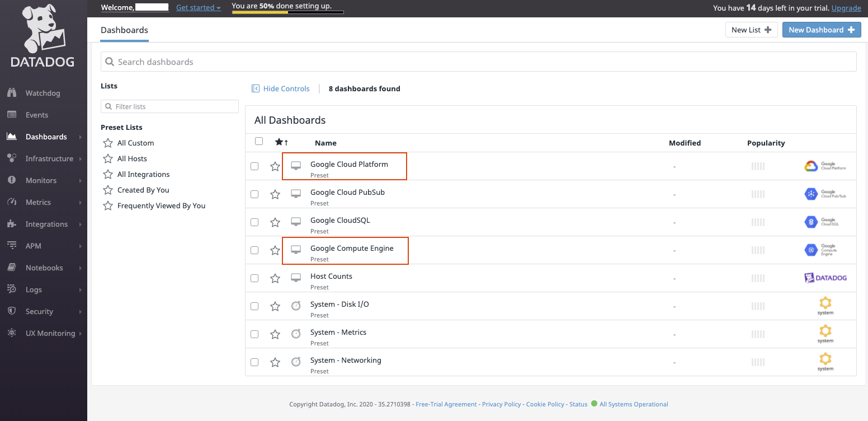Open the Upgrade link in the top bar
The image size is (868, 421).
(x=846, y=8)
